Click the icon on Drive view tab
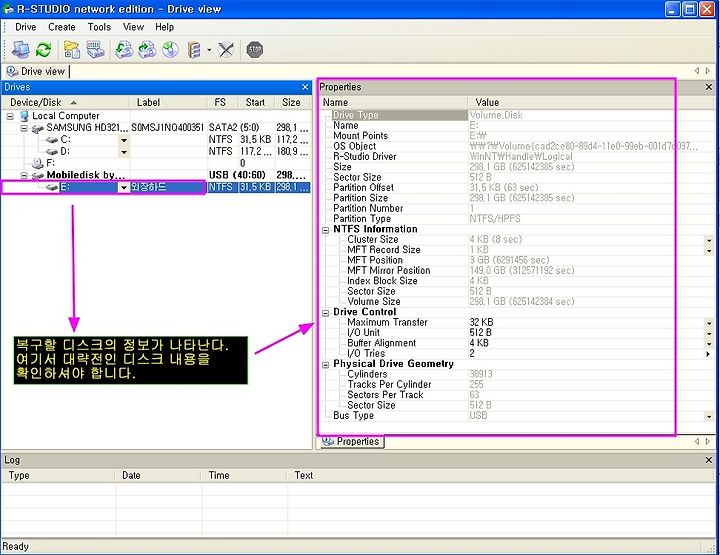Image resolution: width=720 pixels, height=555 pixels. pyautogui.click(x=12, y=72)
